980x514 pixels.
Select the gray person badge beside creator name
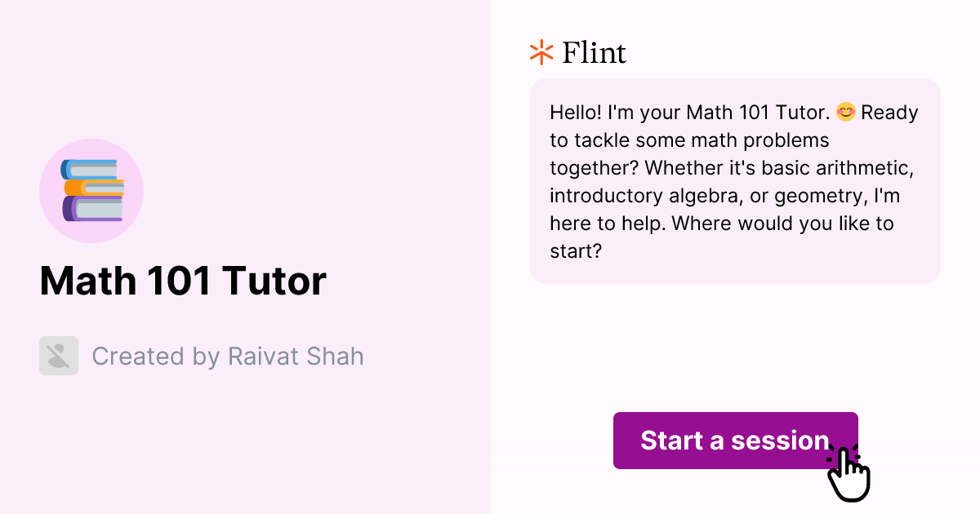pos(58,356)
